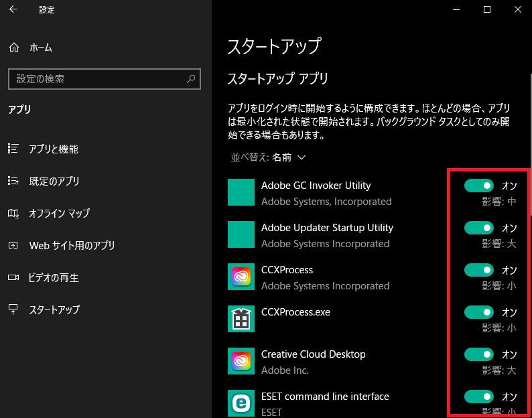Click the Adobe Updater Startup Utility icon

[241, 234]
